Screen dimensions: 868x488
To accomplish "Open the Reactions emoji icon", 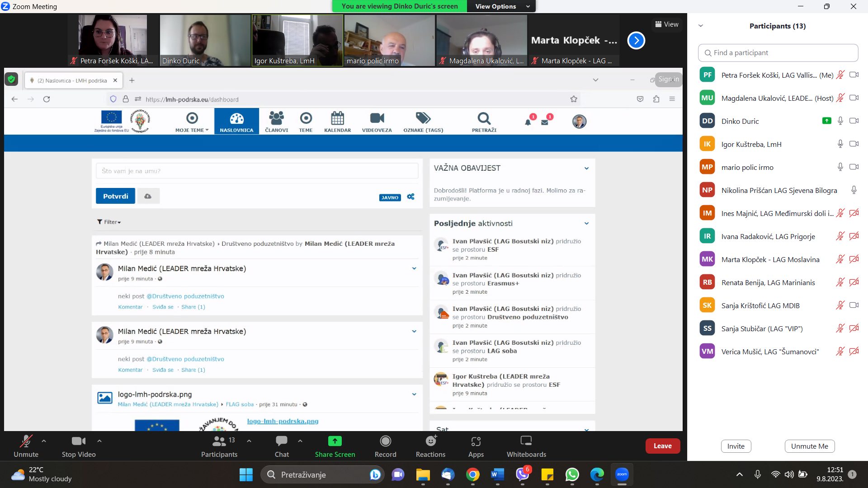I will (x=430, y=441).
